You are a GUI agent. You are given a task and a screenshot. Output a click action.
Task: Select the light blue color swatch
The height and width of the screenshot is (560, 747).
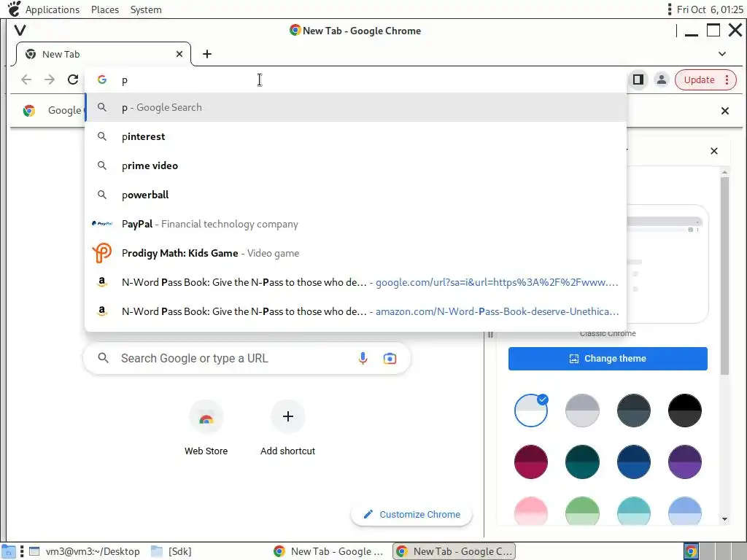[x=684, y=511]
